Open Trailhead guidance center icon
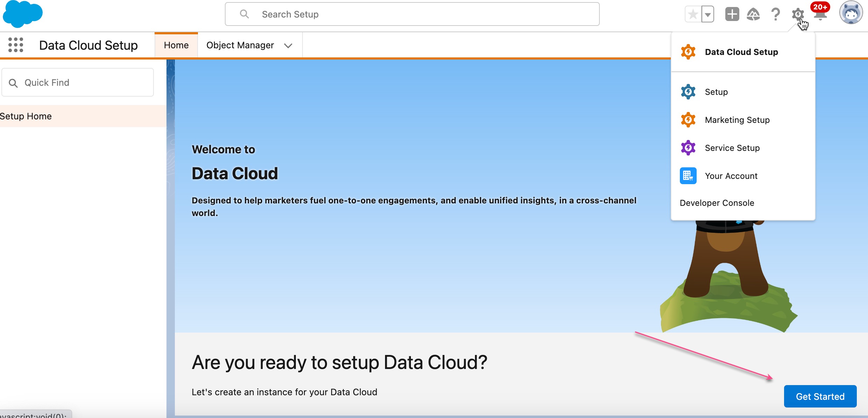The height and width of the screenshot is (418, 868). pyautogui.click(x=753, y=14)
